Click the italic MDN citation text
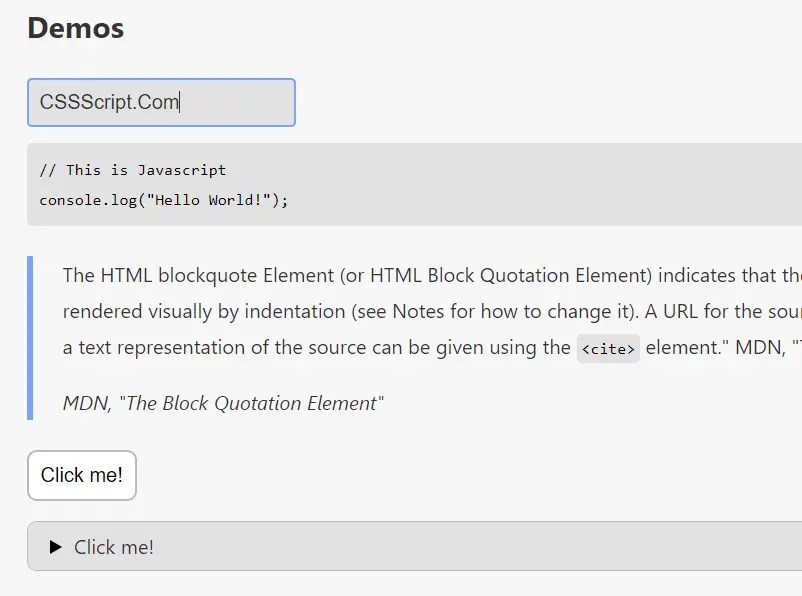 223,403
